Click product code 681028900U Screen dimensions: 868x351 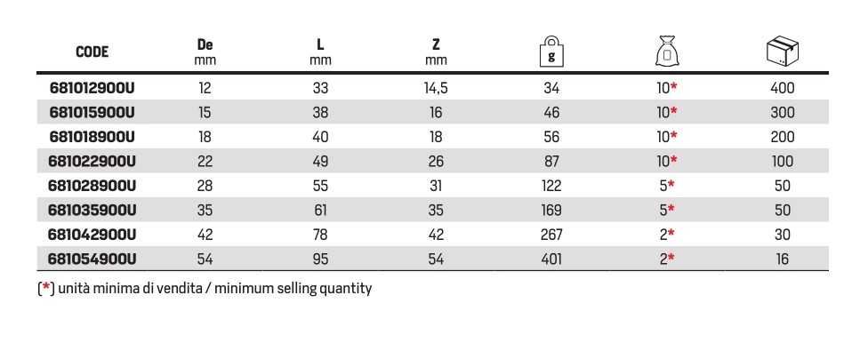[92, 186]
